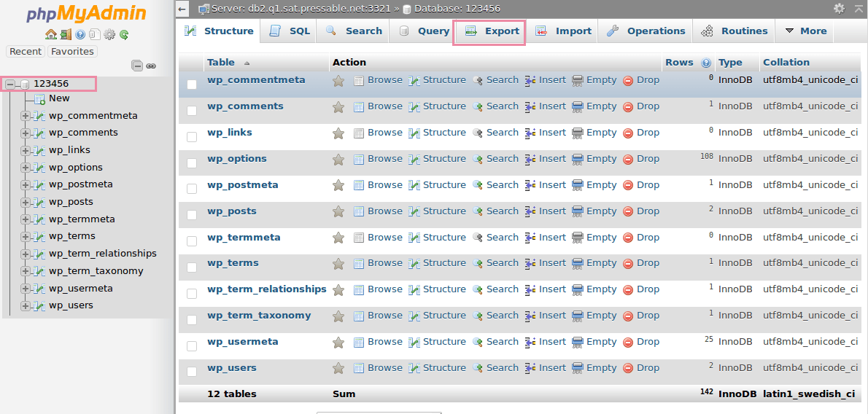868x414 pixels.
Task: Star the wp_users table as favorite
Action: [338, 369]
